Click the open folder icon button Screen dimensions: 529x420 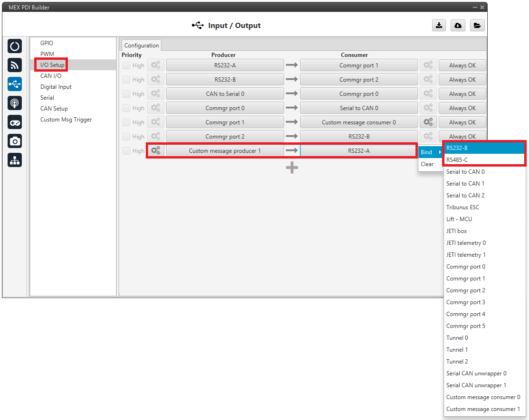pyautogui.click(x=477, y=26)
